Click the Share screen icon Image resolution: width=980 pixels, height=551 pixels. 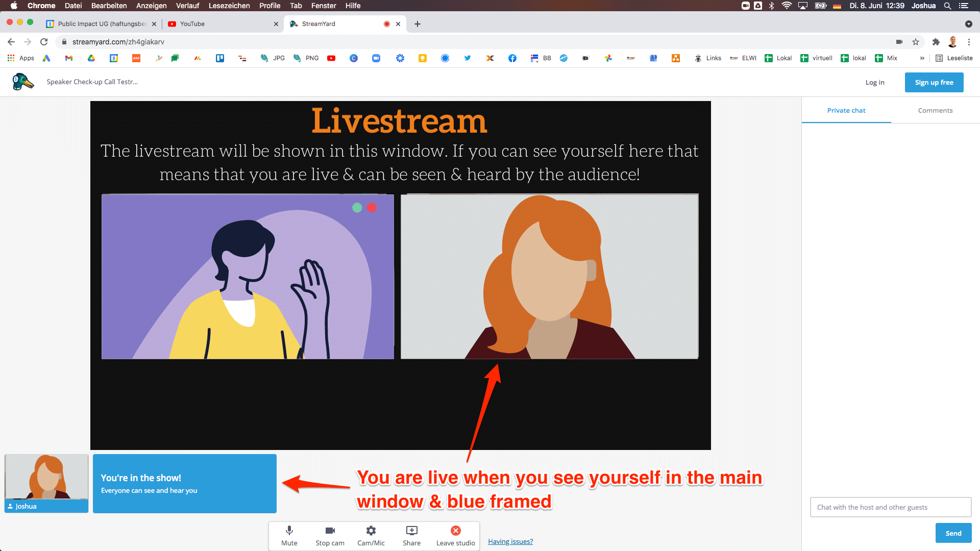click(411, 531)
